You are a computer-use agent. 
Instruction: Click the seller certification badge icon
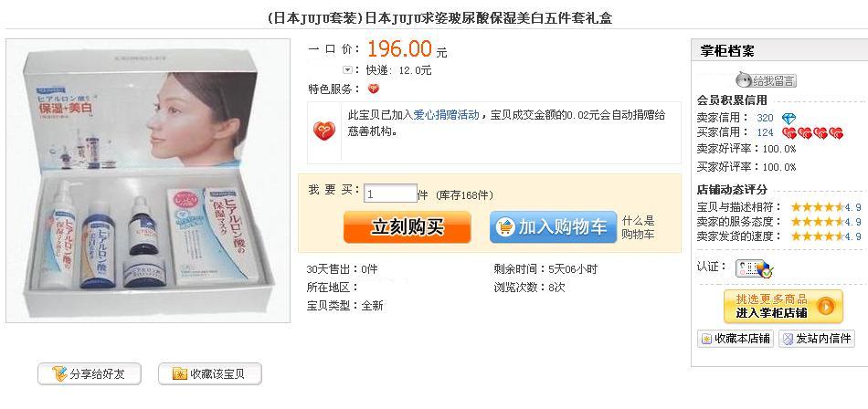(754, 268)
